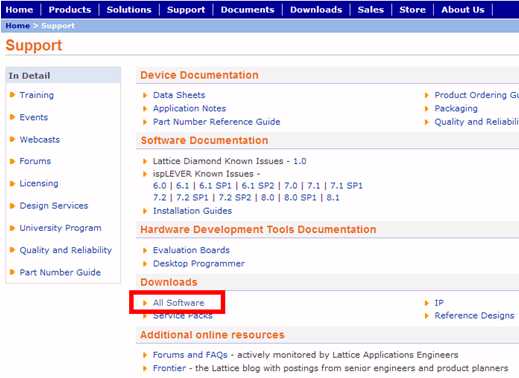
Task: Open the University Program sidebar link
Action: tap(60, 228)
